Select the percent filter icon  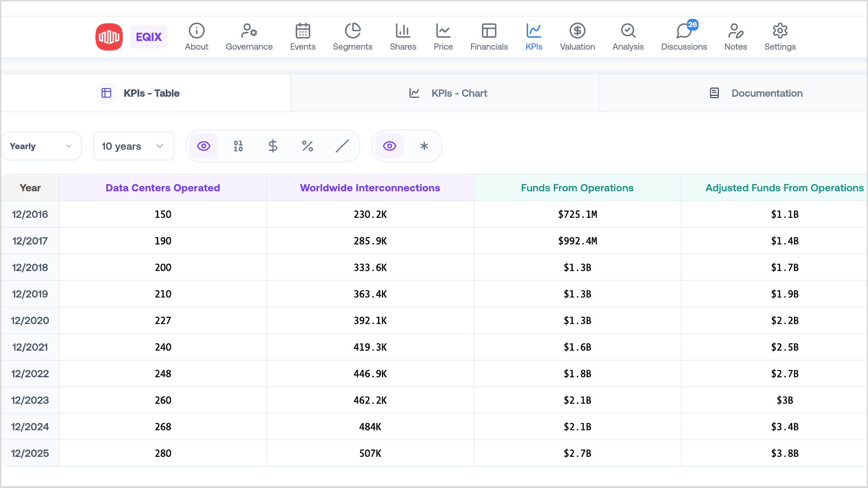click(x=307, y=146)
